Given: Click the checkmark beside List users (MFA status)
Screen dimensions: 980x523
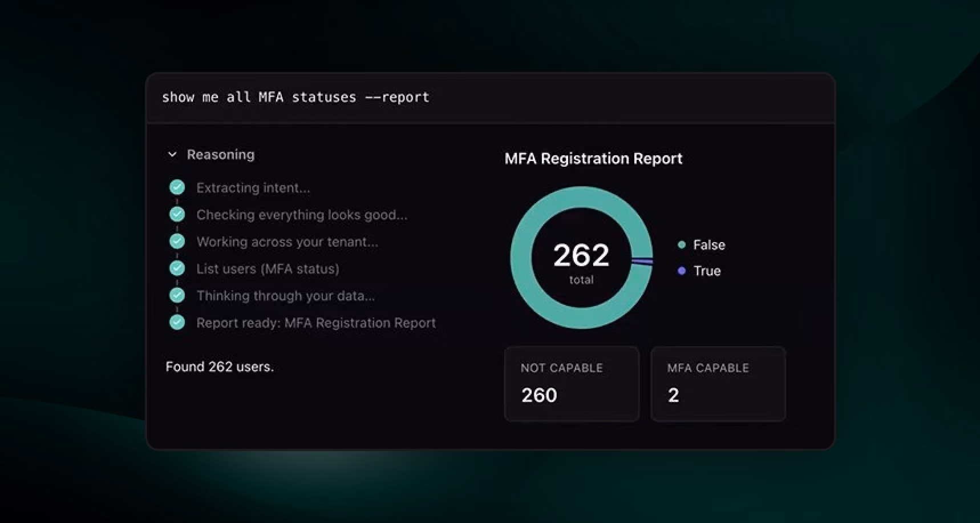Looking at the screenshot, I should (x=177, y=268).
